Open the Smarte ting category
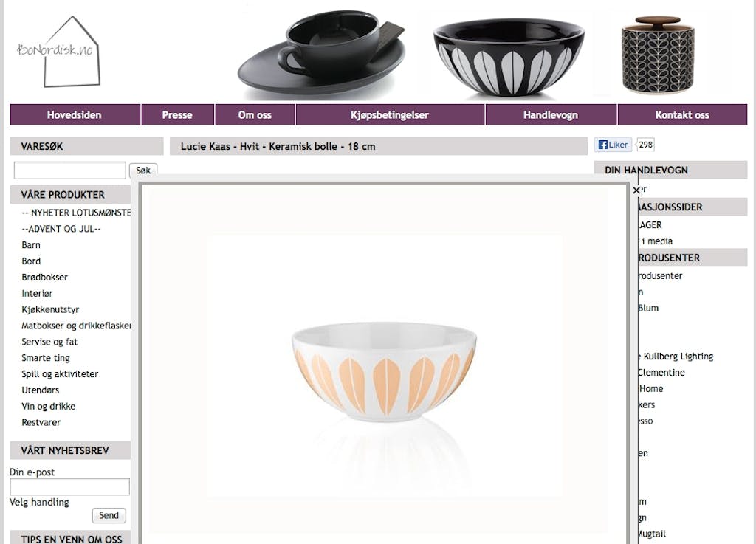 click(x=45, y=358)
